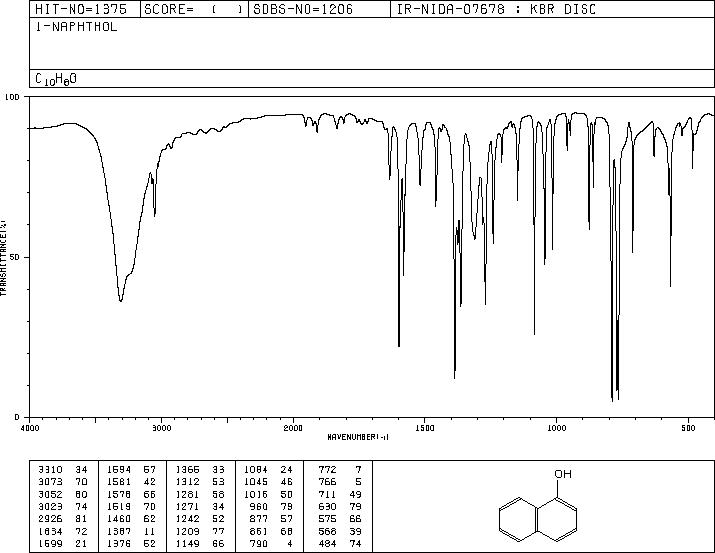Select the SDBS-NO=1206 header field
This screenshot has width=715, height=553.
click(x=319, y=9)
